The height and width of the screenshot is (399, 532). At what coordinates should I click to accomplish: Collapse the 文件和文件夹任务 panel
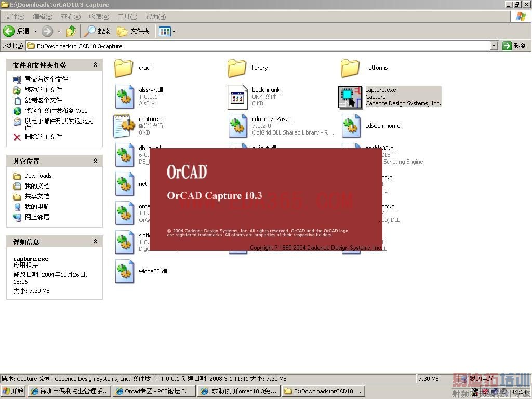pos(96,65)
